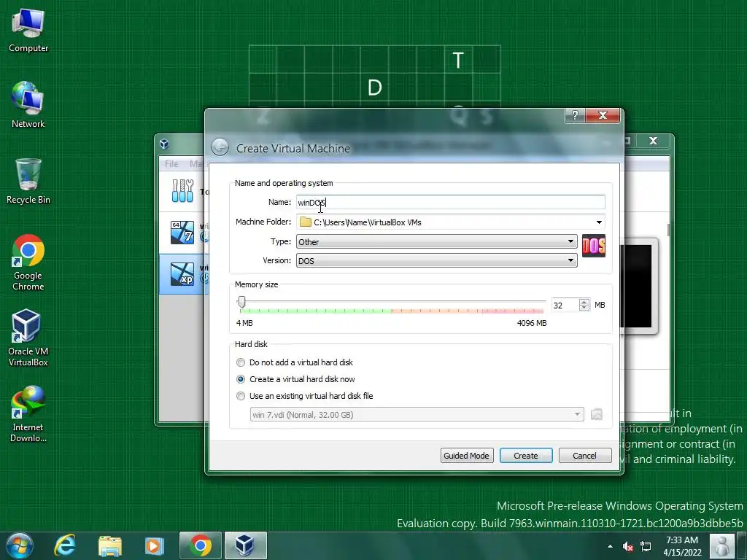Click the clock showing 7:33 AM
The image size is (747, 560).
tap(682, 540)
